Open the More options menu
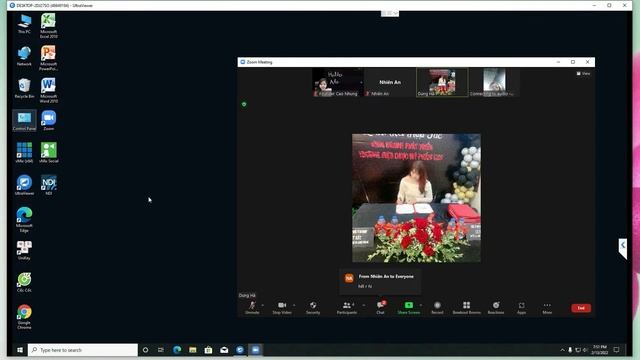This screenshot has height=360, width=640. tap(547, 308)
